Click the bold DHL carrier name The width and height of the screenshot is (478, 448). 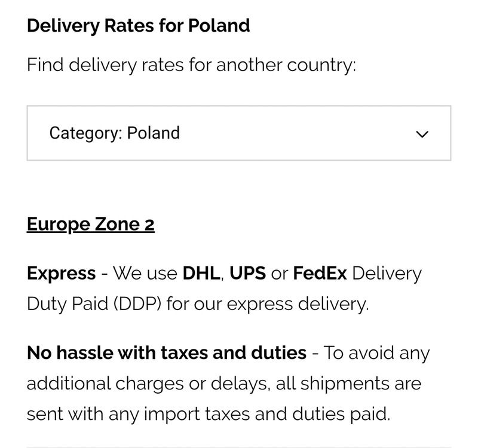click(x=202, y=274)
